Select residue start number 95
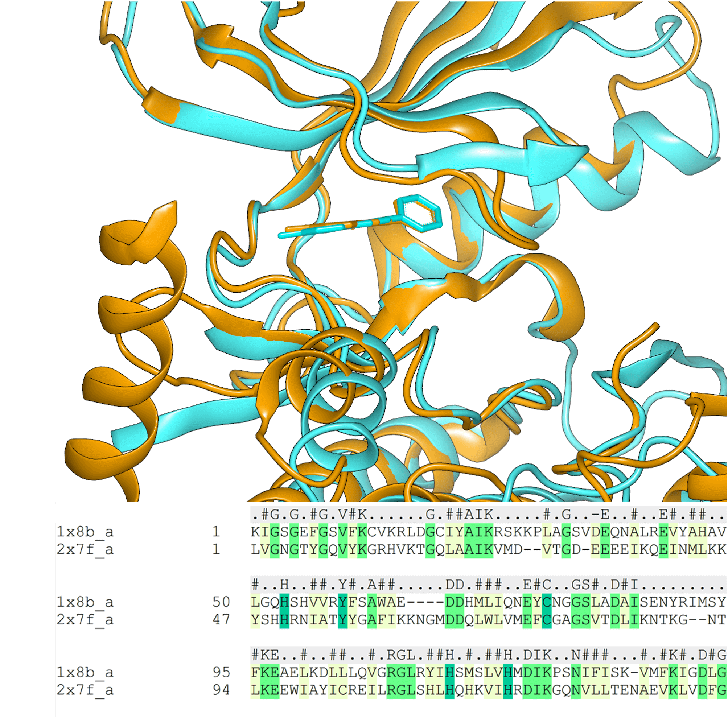728x718 pixels. (x=221, y=672)
